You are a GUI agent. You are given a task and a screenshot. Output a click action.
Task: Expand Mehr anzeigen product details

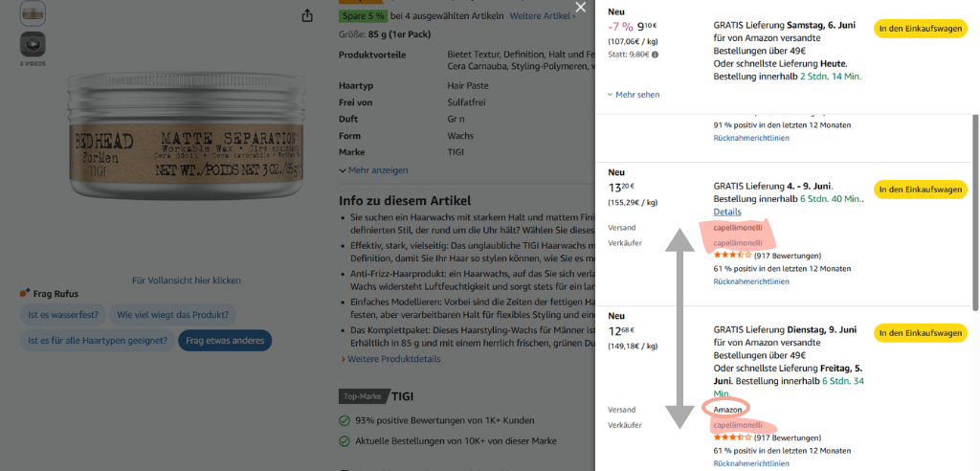(x=373, y=170)
